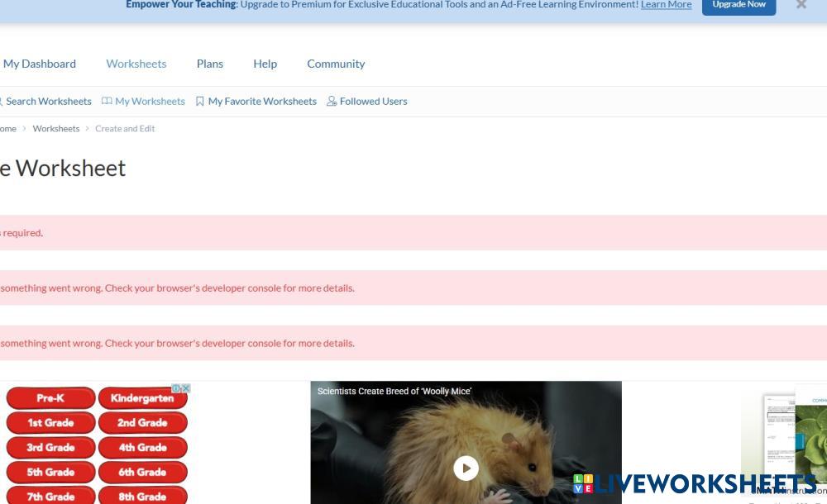The width and height of the screenshot is (827, 504).
Task: Play the Woolly Mice video
Action: pyautogui.click(x=466, y=468)
